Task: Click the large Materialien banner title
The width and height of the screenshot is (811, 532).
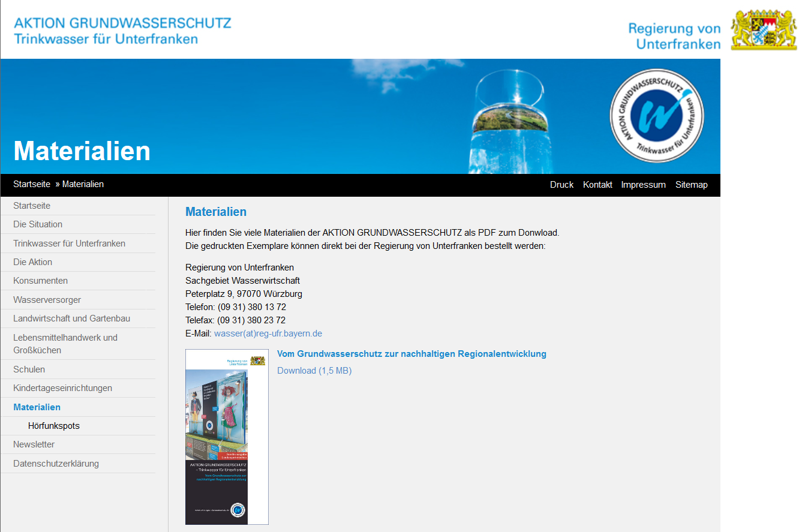Action: (x=82, y=151)
